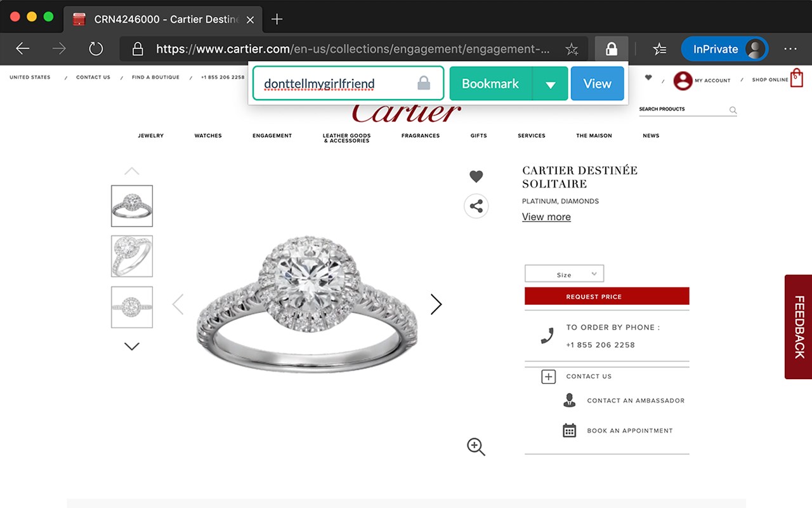Click Find a Boutique link
The height and width of the screenshot is (508, 812).
point(155,77)
